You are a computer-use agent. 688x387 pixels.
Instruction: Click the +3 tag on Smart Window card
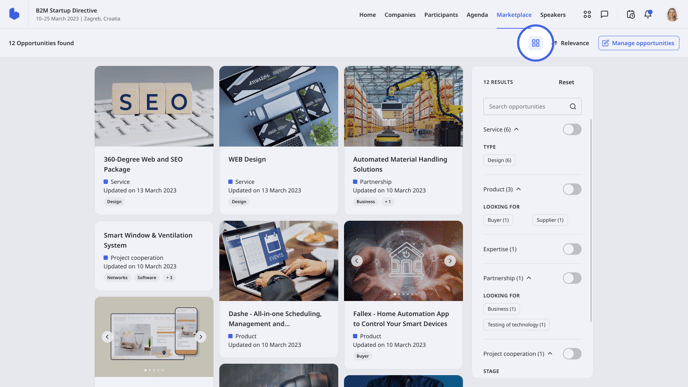[169, 278]
